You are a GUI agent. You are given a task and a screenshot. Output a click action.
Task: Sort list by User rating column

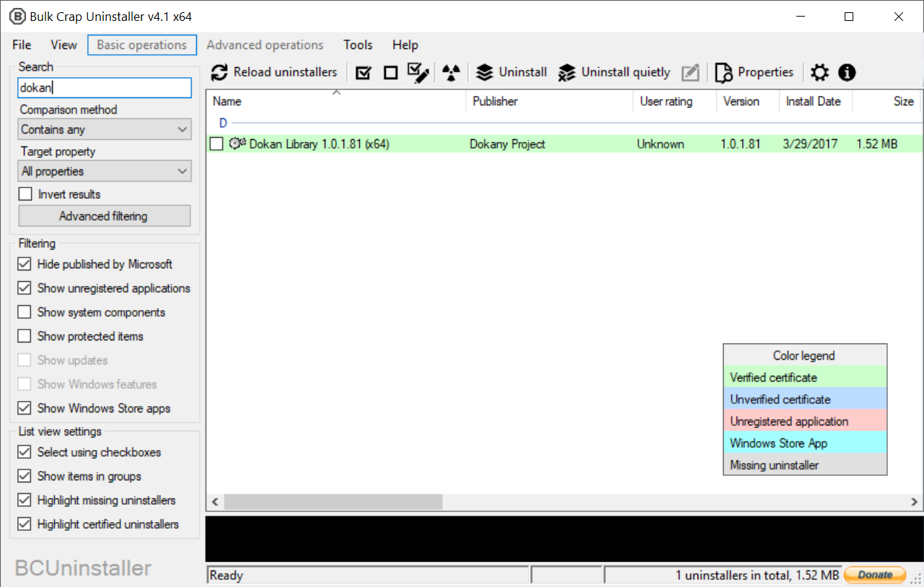(675, 102)
